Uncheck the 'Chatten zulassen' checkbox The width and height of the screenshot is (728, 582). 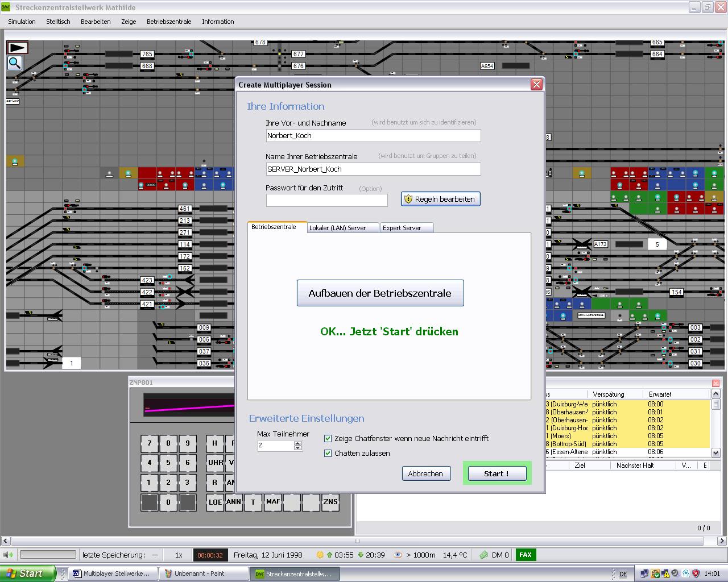point(328,453)
